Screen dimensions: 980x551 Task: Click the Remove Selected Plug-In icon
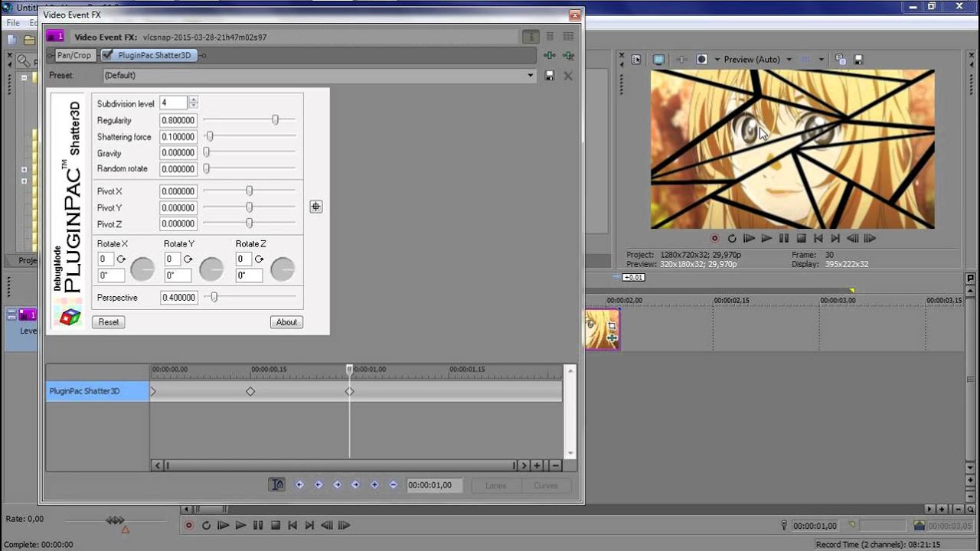(x=568, y=55)
